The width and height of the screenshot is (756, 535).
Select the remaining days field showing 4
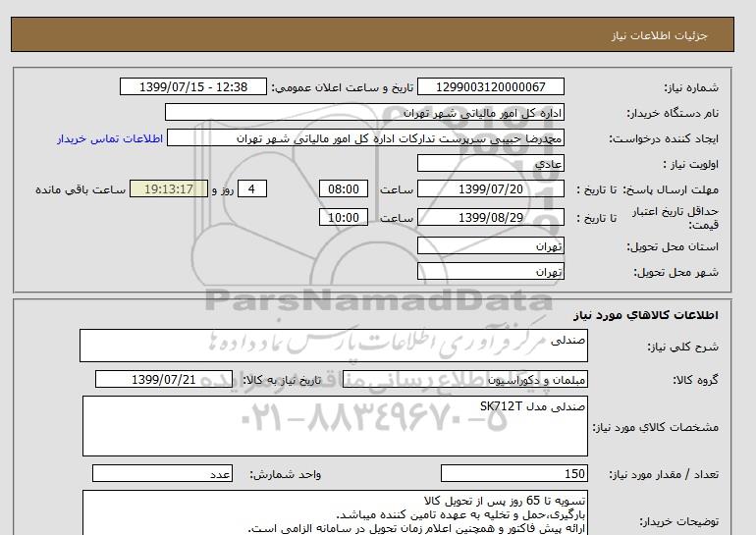[x=251, y=188]
